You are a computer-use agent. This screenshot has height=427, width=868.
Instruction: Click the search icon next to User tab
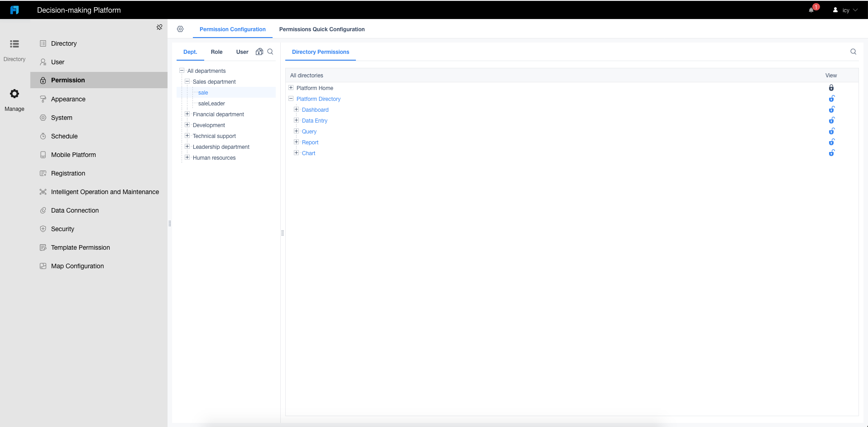point(270,52)
